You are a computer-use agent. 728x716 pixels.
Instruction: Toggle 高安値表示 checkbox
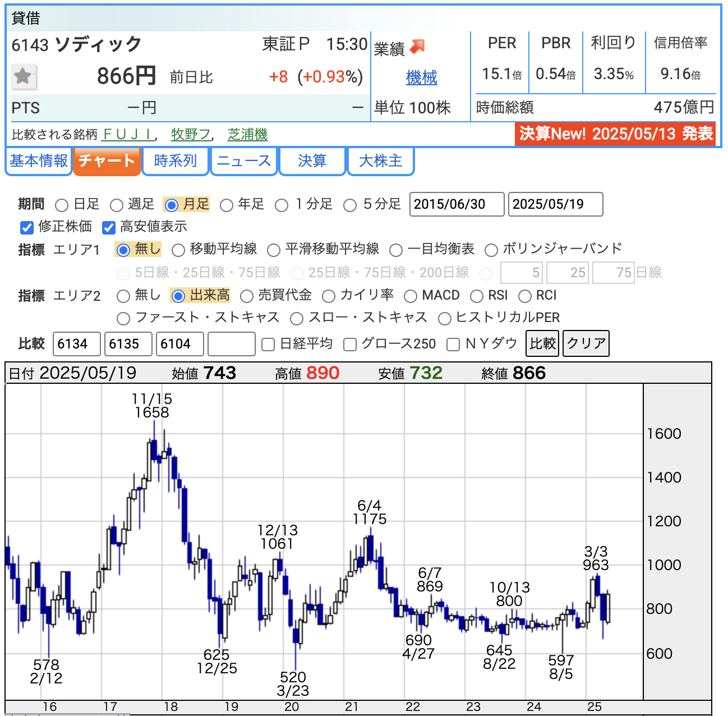click(109, 227)
